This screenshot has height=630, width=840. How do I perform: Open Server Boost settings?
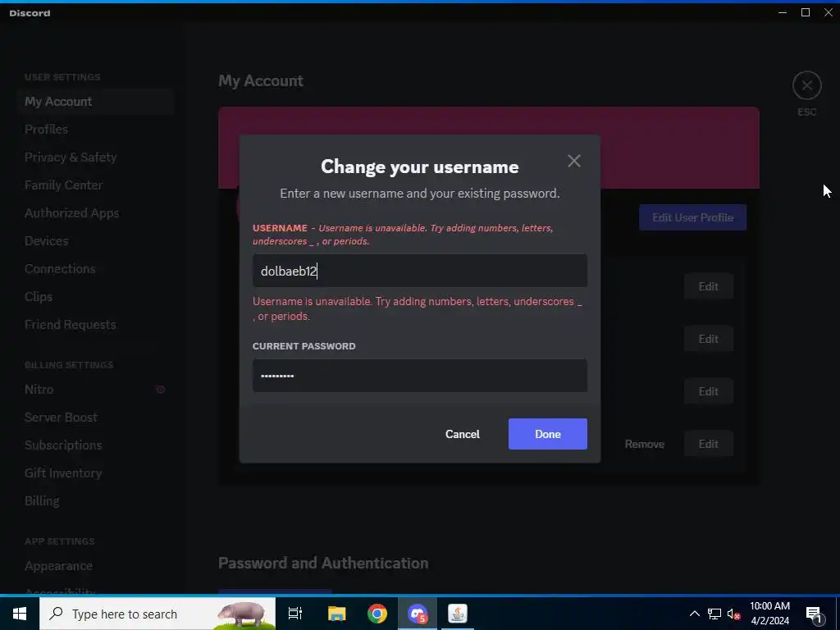(95, 418)
